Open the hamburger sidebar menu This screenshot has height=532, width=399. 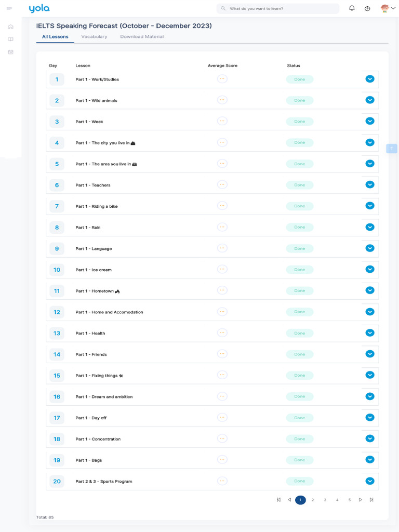(9, 8)
